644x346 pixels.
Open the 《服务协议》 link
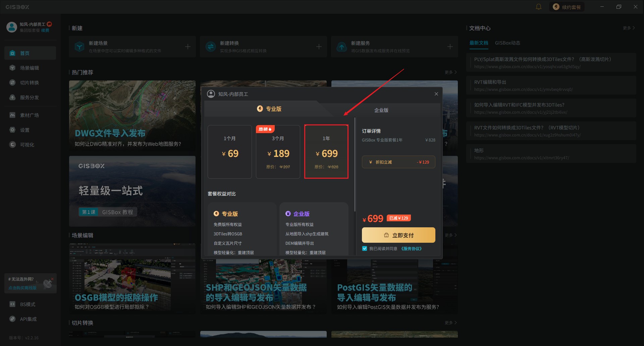click(x=411, y=249)
